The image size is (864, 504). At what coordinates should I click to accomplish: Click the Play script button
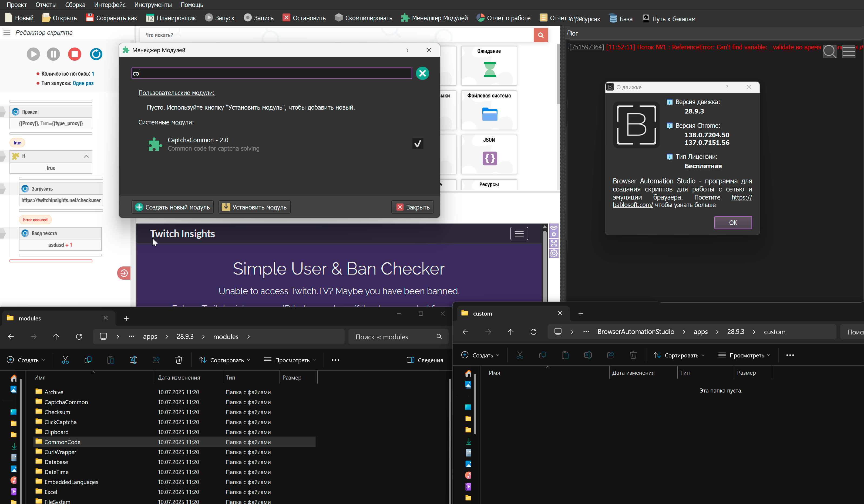(x=33, y=54)
